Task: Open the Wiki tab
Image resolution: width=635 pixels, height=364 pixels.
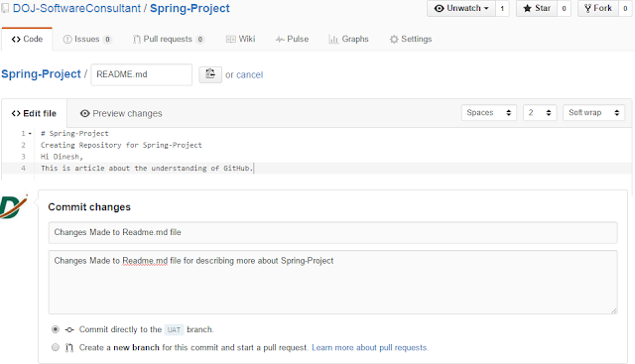Action: click(240, 39)
